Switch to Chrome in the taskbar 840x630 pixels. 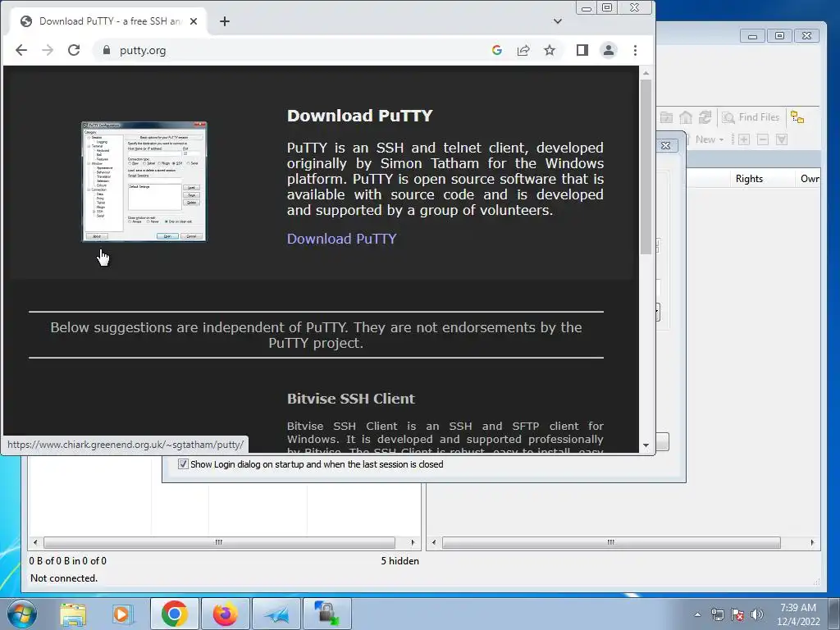click(174, 614)
